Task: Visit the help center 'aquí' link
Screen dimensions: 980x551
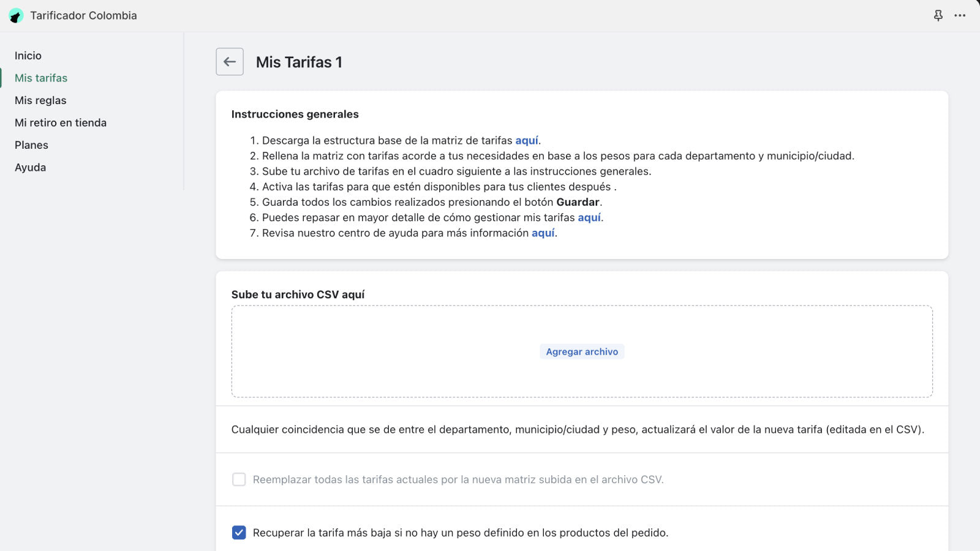Action: [x=543, y=233]
